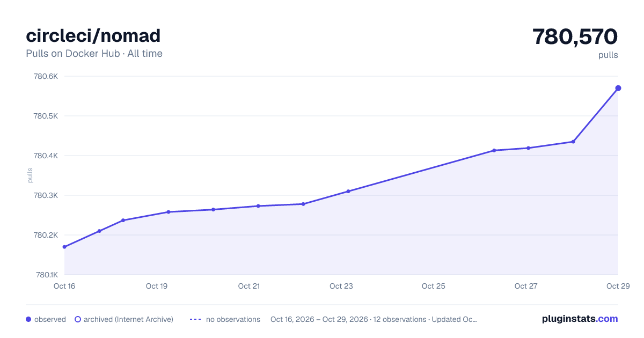Click the observed filled-dot legend icon
This screenshot has width=644, height=338.
tap(28, 319)
